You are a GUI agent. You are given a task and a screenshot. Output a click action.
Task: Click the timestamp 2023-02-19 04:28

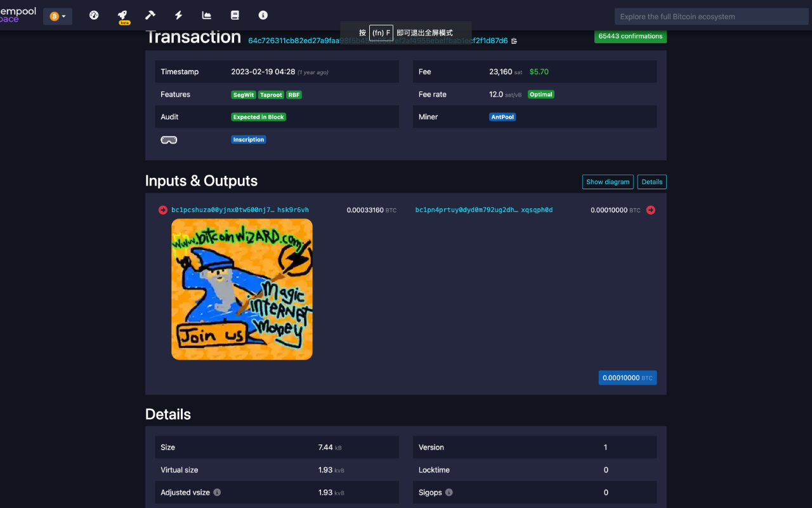tap(263, 72)
